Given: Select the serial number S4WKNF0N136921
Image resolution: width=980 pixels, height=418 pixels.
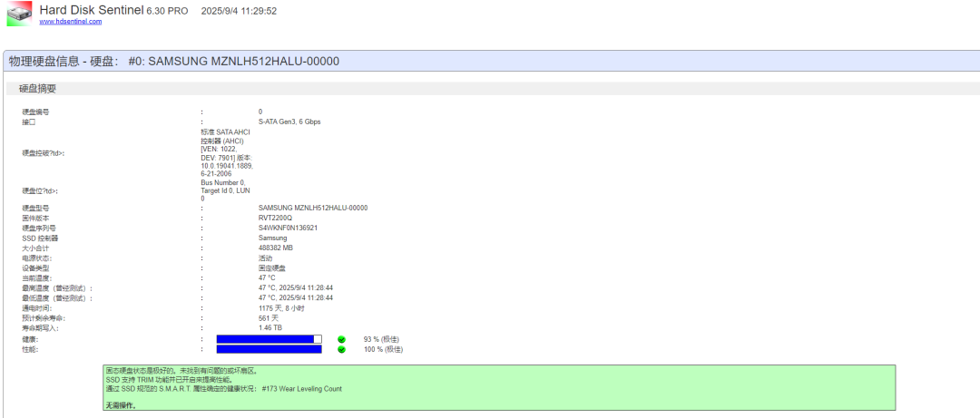Looking at the screenshot, I should click(x=289, y=228).
